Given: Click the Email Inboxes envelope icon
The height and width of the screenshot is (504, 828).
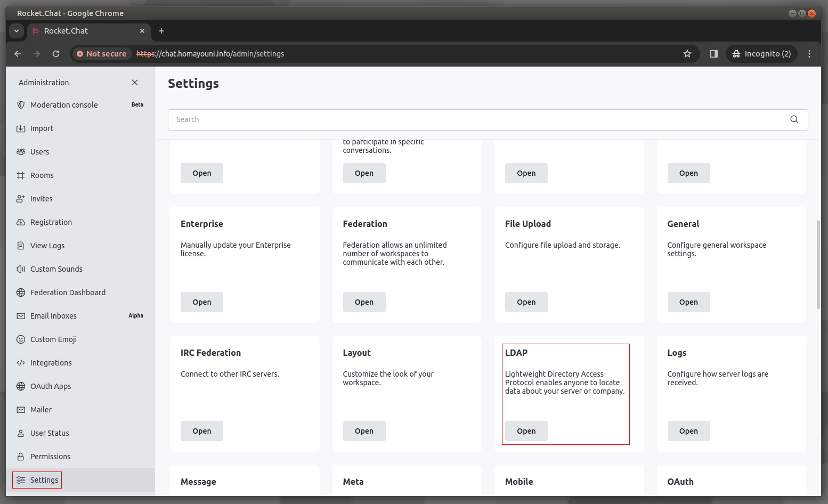Looking at the screenshot, I should pyautogui.click(x=21, y=316).
